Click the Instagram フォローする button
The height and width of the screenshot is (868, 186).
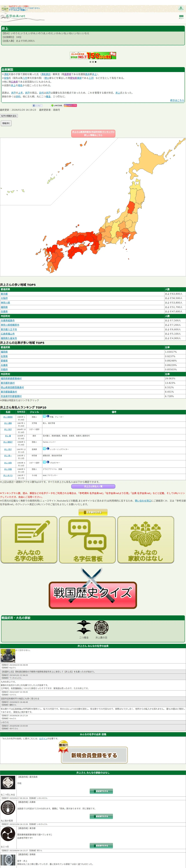tap(71, 105)
